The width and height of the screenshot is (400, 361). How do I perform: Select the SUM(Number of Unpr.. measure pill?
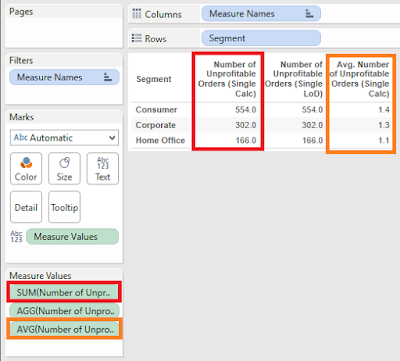(64, 292)
